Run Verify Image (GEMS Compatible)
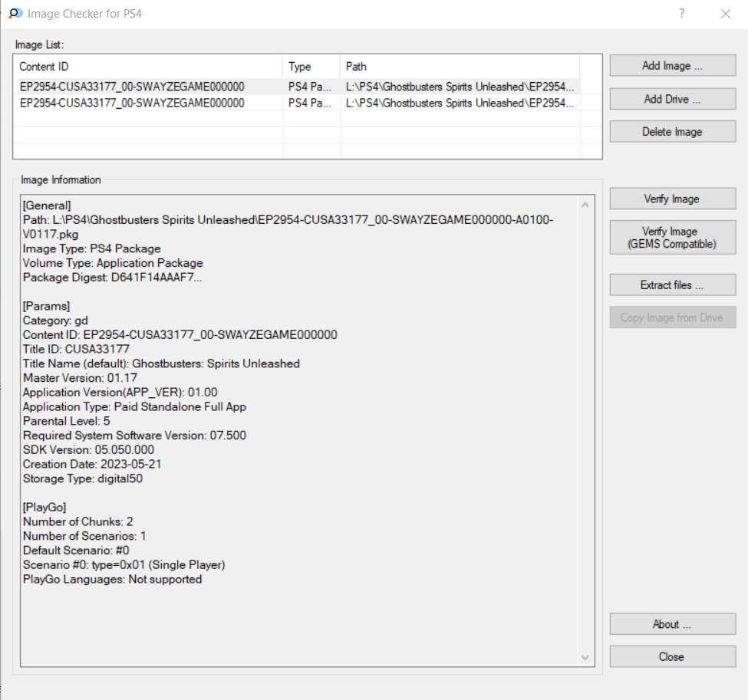748x700 pixels. [673, 238]
